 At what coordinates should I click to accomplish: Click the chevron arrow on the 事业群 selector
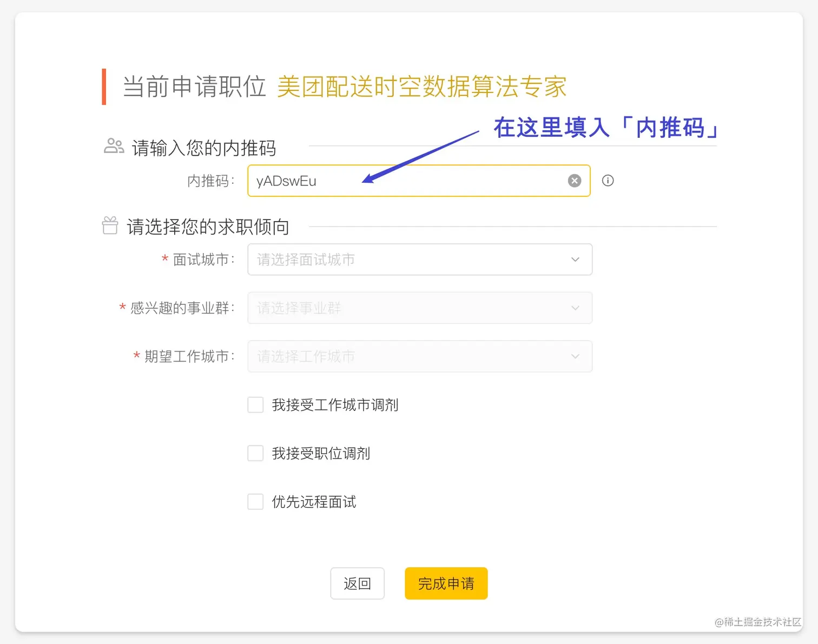575,308
